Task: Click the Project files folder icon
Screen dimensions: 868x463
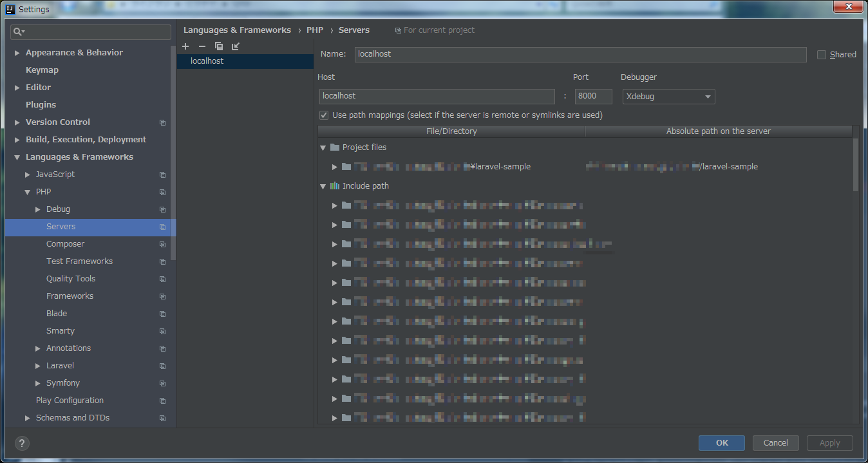Action: click(335, 147)
